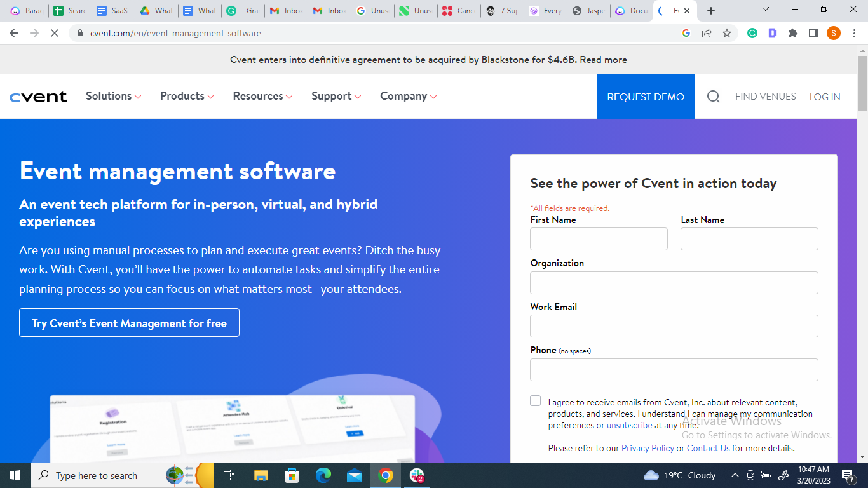The image size is (868, 488).
Task: Click the Cvent site search magnifier icon
Action: coord(714,97)
